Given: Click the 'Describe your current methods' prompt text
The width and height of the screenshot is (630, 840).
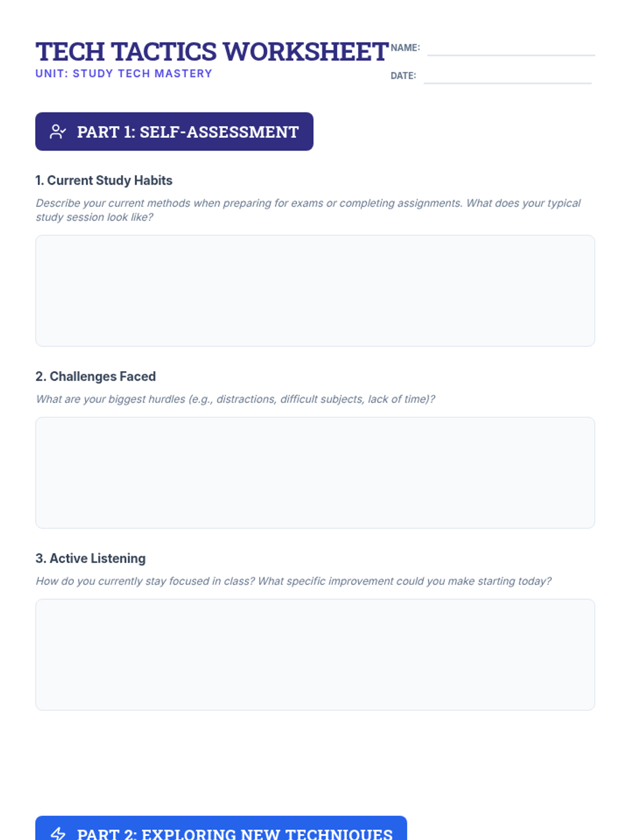Looking at the screenshot, I should 308,210.
